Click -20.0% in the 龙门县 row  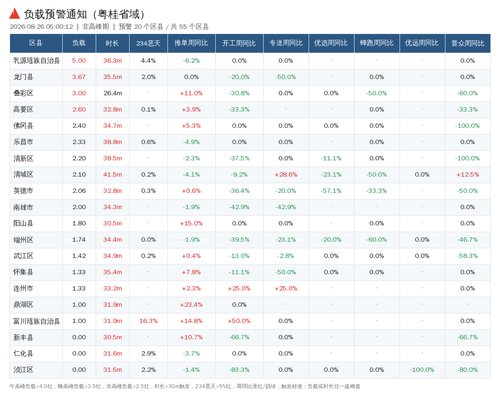point(239,77)
